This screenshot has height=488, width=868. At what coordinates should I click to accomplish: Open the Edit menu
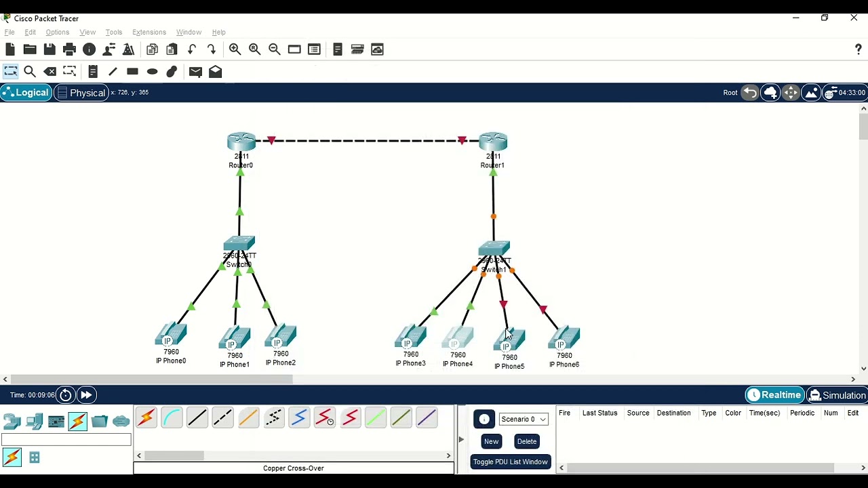pos(31,32)
